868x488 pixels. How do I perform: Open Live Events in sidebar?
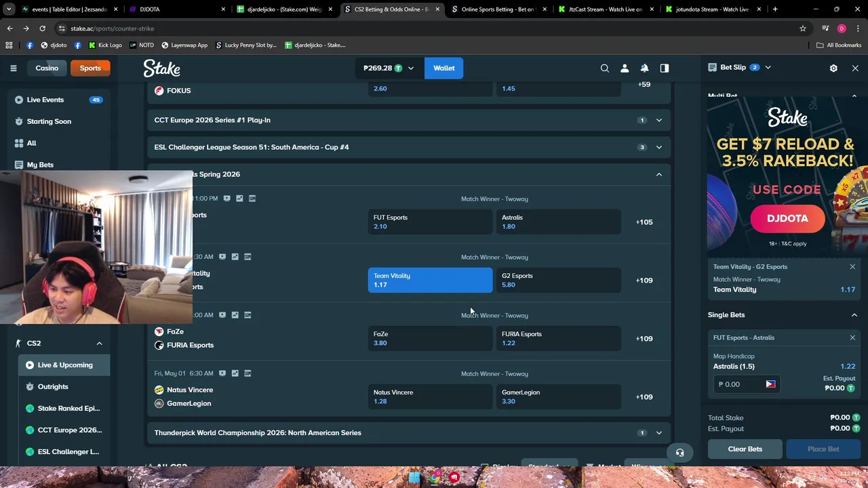click(58, 100)
